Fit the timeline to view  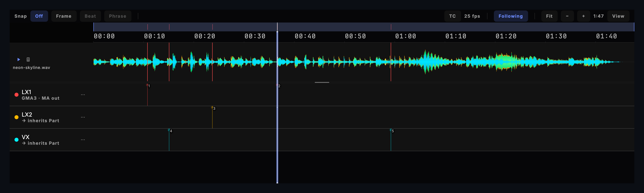[549, 16]
